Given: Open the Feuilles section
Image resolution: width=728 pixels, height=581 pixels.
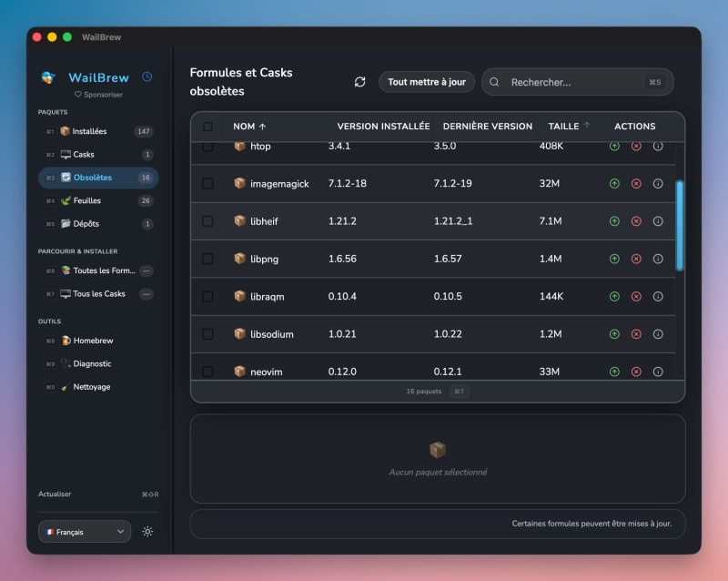Looking at the screenshot, I should pos(98,200).
